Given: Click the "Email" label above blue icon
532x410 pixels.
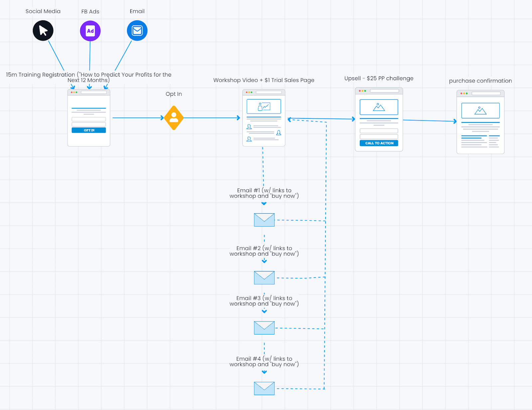Looking at the screenshot, I should click(x=137, y=11).
